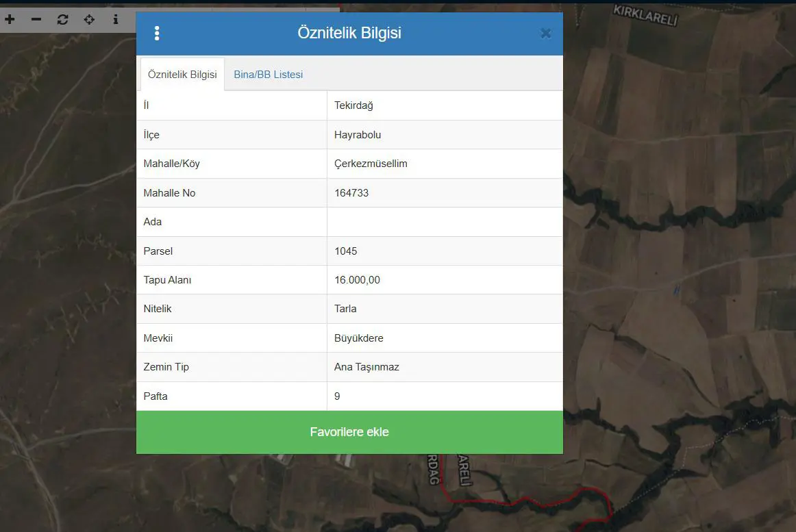The image size is (796, 532).
Task: Open the three-dot options menu
Action: pos(157,34)
